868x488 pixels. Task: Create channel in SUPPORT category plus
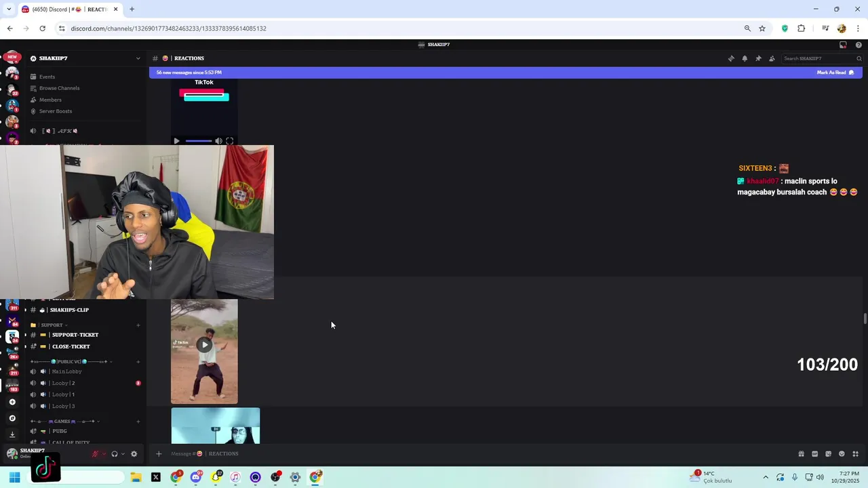pos(138,325)
